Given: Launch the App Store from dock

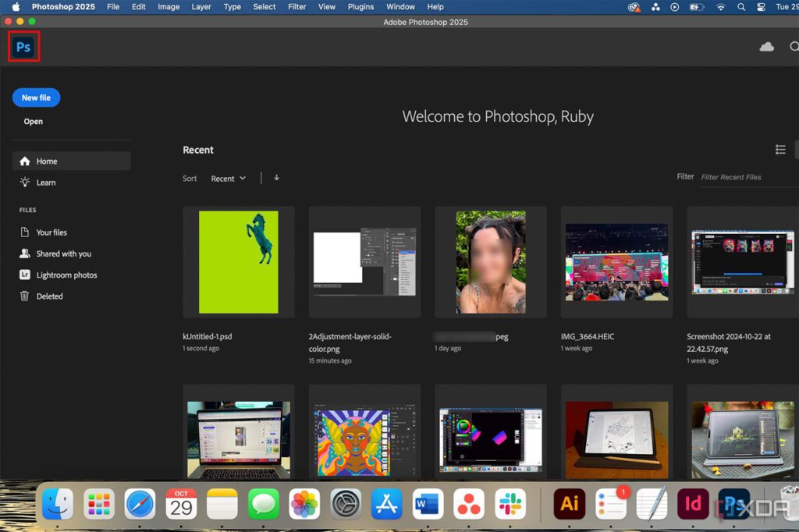Looking at the screenshot, I should coord(387,504).
